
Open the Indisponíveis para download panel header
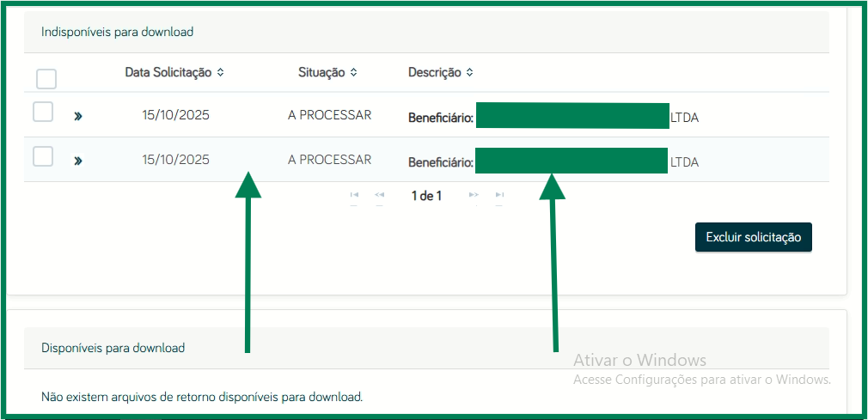click(x=118, y=32)
